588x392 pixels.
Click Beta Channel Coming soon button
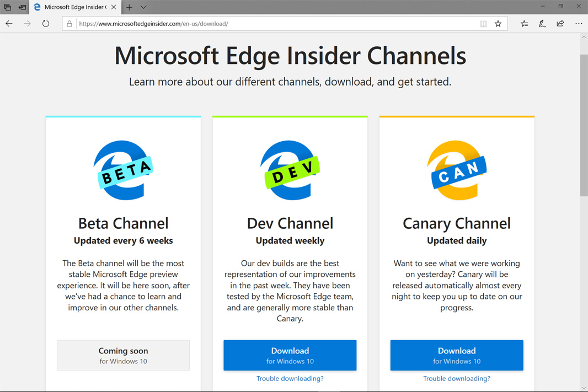(x=123, y=355)
